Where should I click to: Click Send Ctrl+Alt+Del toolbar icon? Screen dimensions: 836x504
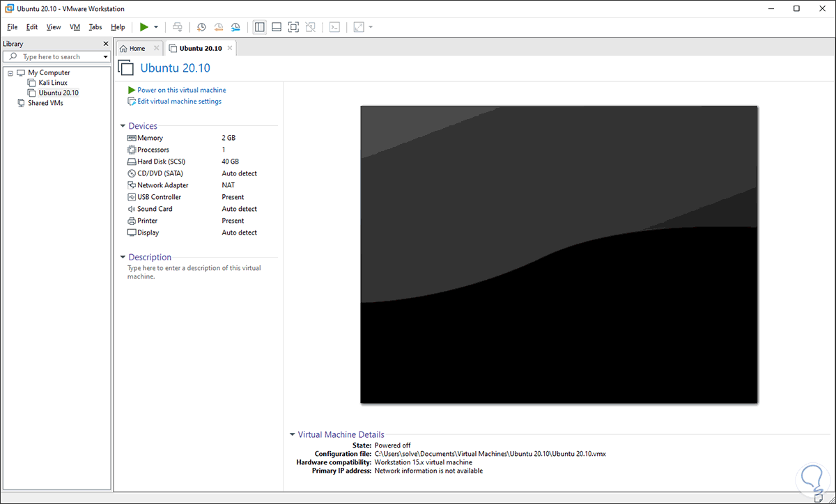coord(178,27)
